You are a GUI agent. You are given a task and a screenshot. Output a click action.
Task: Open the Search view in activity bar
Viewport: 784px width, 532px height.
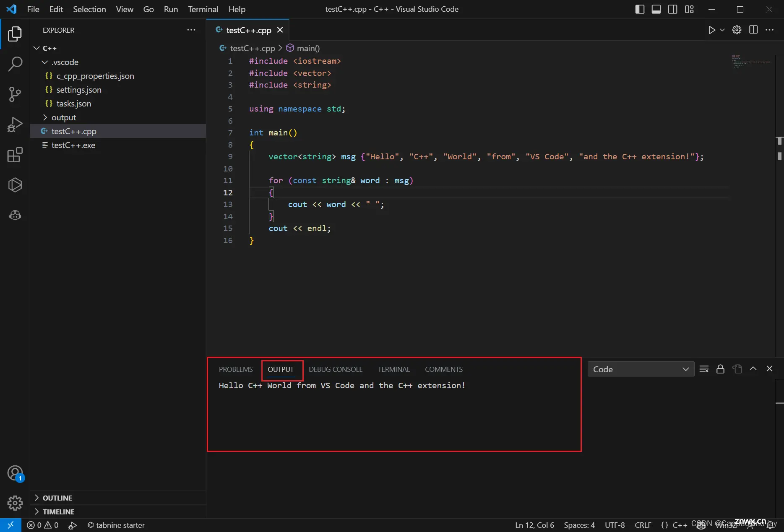click(15, 64)
